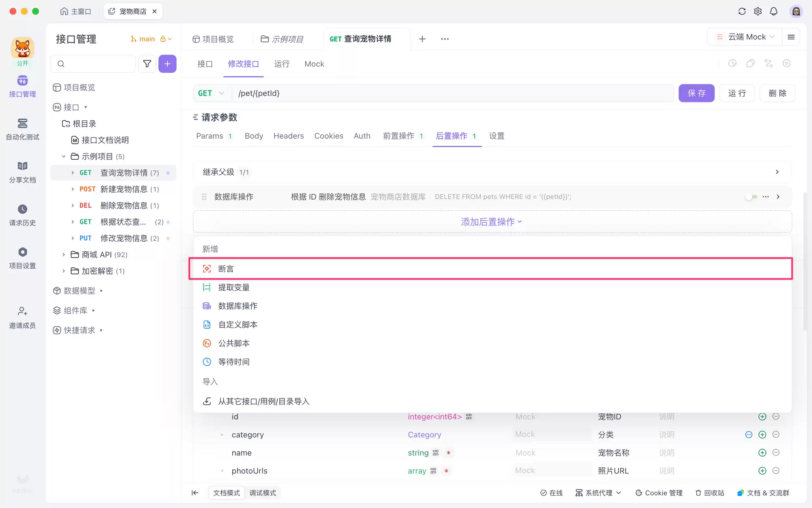The height and width of the screenshot is (508, 812).
Task: Open the tab bar more options dots
Action: coord(445,39)
